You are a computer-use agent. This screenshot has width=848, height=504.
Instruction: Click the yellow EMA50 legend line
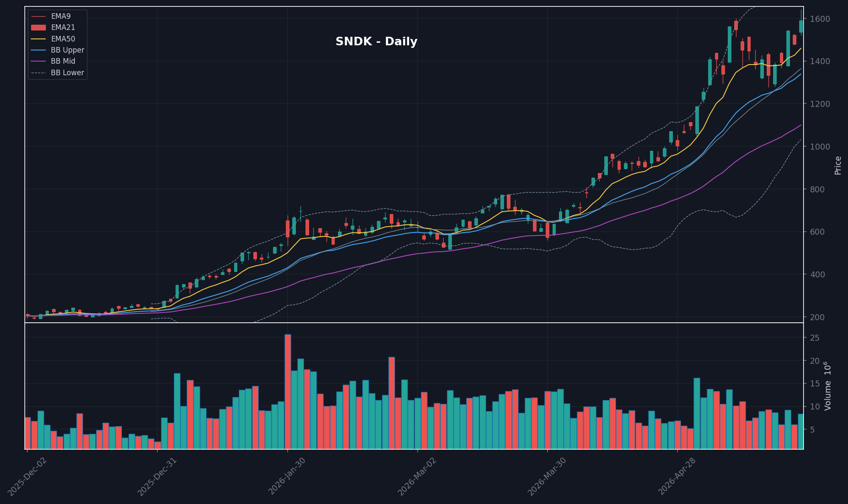[38, 39]
